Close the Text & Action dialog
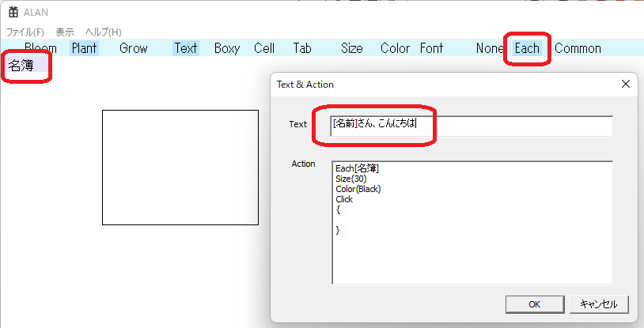The width and height of the screenshot is (644, 328). [x=626, y=84]
